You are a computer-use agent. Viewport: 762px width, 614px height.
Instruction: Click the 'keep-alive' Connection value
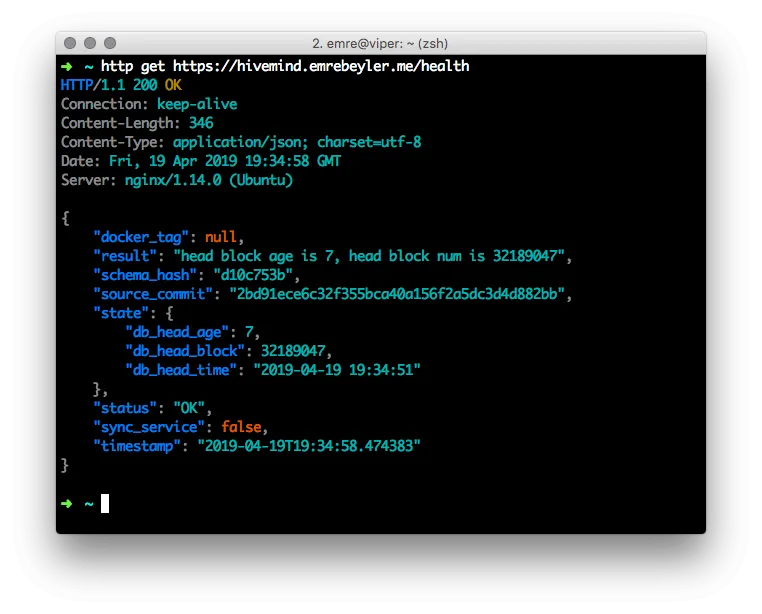197,104
